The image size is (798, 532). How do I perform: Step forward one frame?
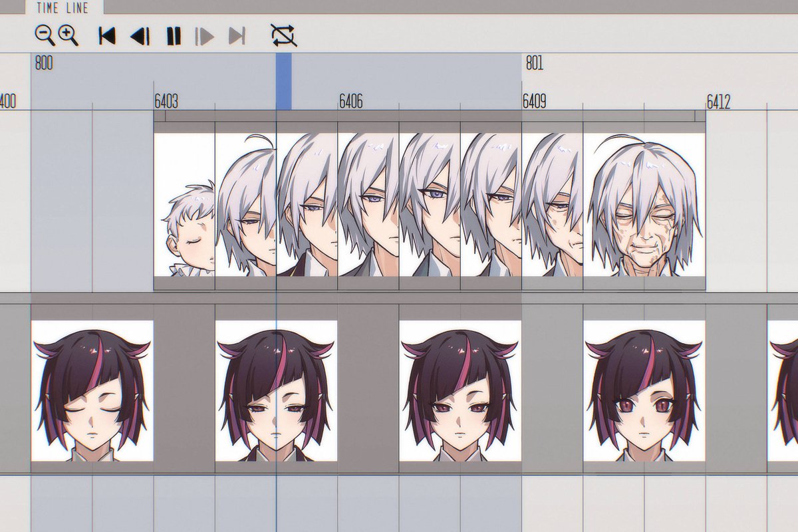(x=205, y=36)
